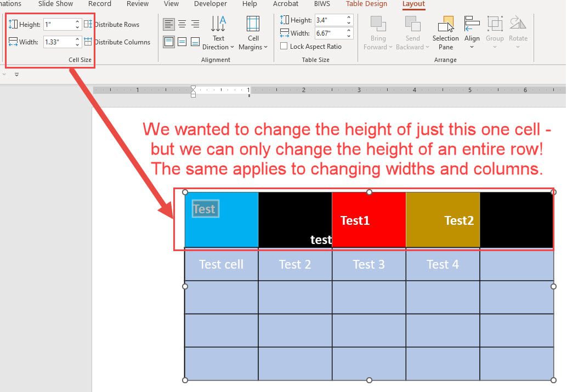
Task: Click the Align Top icon
Action: tap(168, 41)
